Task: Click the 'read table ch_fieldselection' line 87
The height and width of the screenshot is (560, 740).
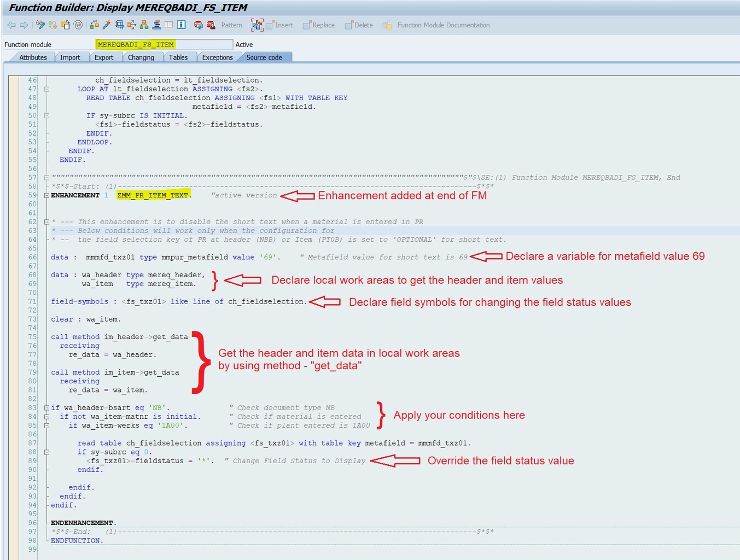Action: [274, 444]
